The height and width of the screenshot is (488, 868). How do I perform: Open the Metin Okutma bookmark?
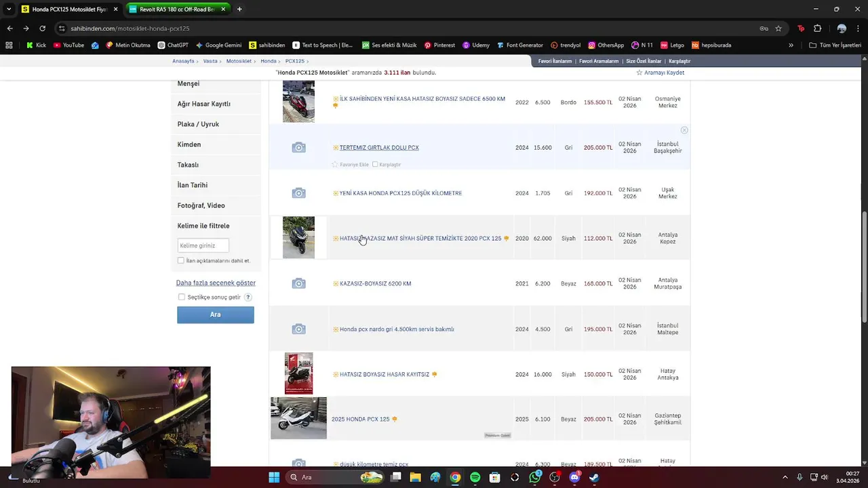(x=127, y=45)
